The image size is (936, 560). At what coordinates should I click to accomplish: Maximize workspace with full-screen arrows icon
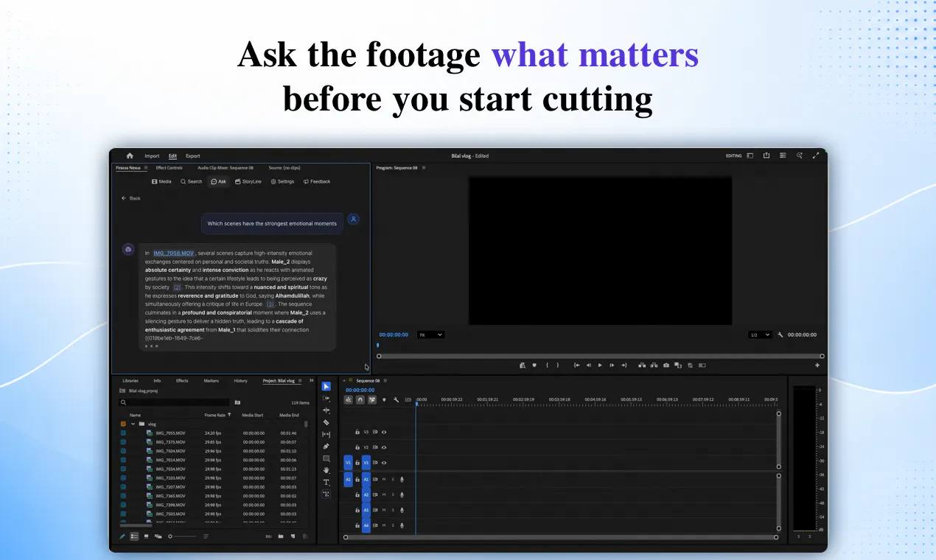[816, 155]
